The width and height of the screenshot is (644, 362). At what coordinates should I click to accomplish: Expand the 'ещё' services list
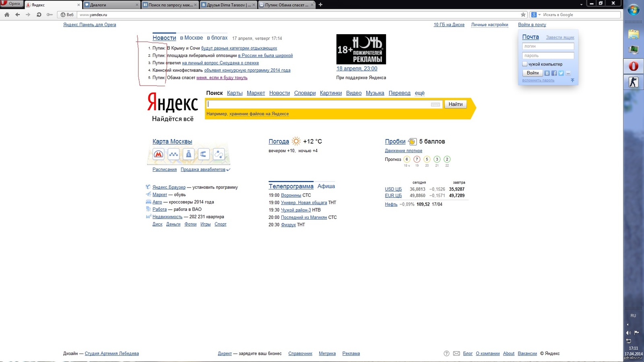pos(419,93)
